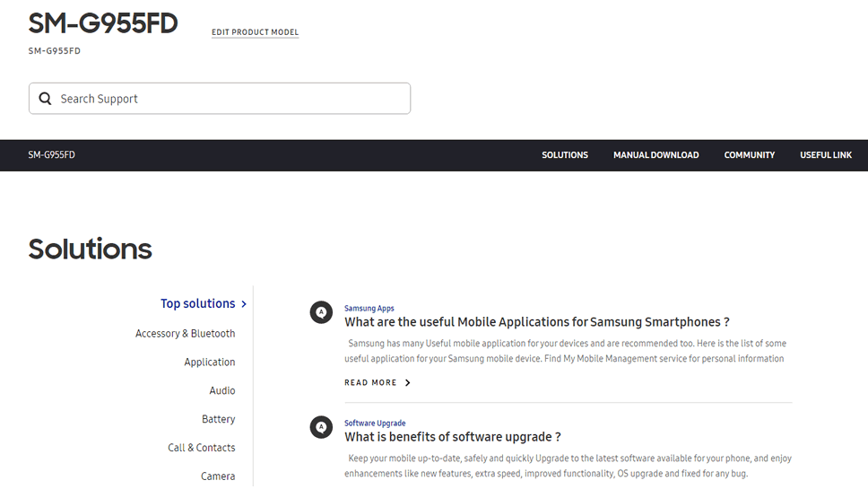Focus the Search Support input field
This screenshot has width=868, height=498.
(x=220, y=99)
